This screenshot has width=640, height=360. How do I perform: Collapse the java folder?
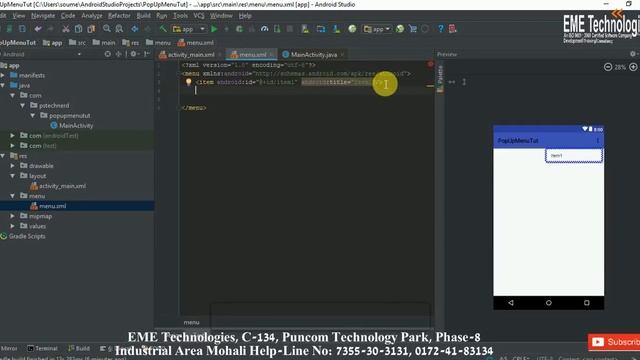(3, 85)
